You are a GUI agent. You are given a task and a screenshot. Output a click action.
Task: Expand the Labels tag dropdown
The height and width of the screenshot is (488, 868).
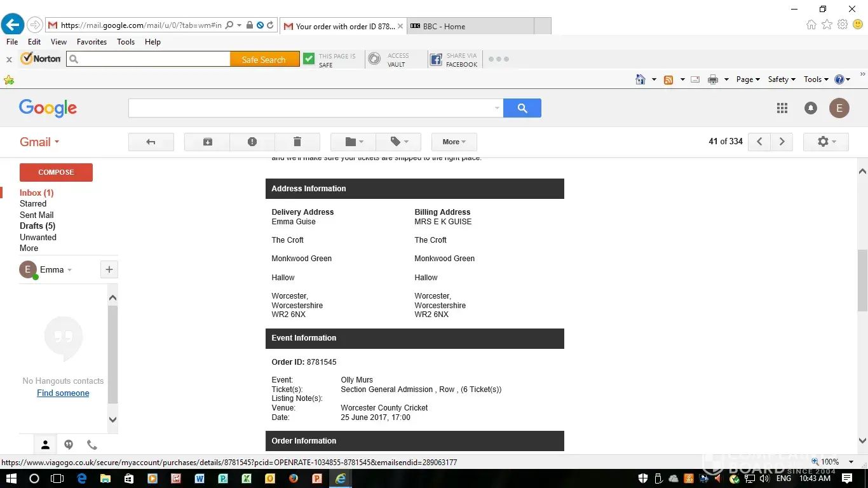point(398,142)
